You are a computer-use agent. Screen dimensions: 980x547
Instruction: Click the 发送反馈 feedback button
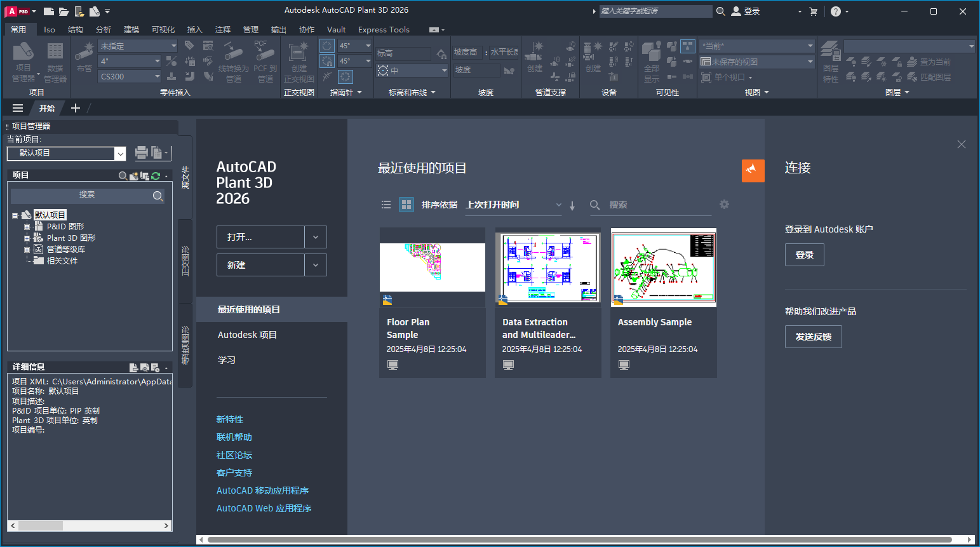tap(813, 337)
